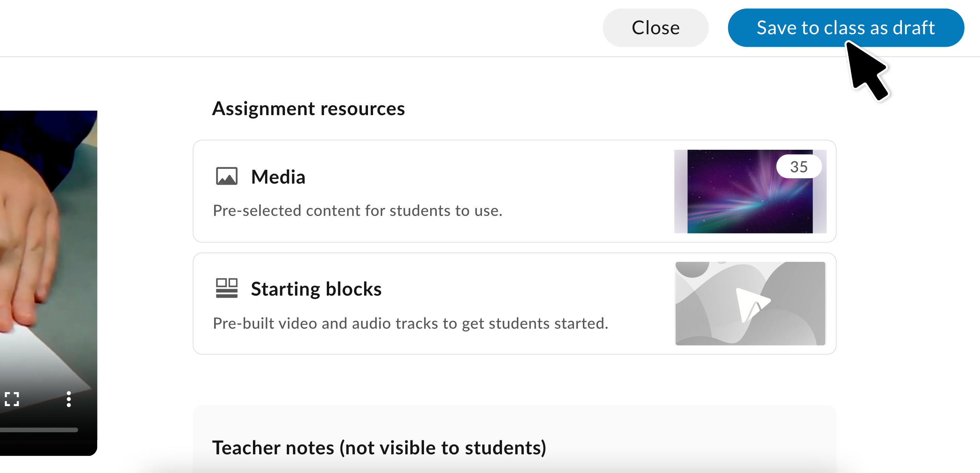Click the Starting blocks description text
The width and height of the screenshot is (980, 473).
(410, 323)
